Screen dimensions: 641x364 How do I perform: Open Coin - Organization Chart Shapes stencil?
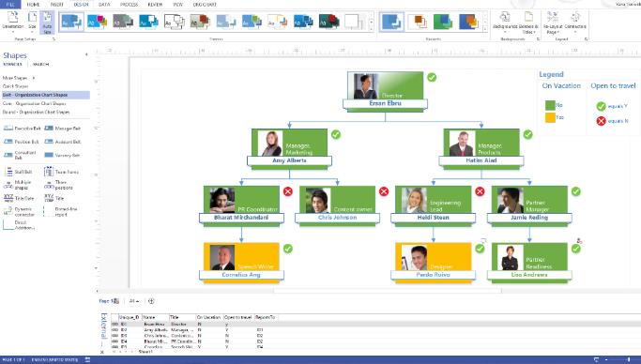click(35, 103)
